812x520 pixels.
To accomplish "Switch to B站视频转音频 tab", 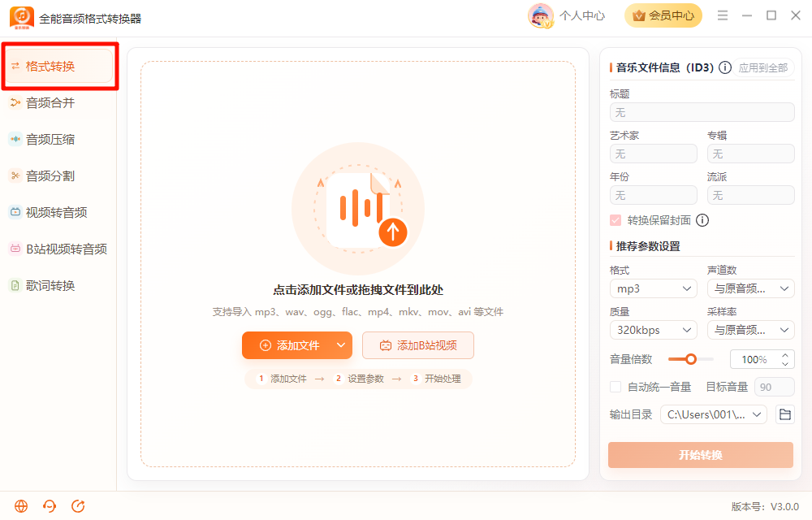I will click(x=58, y=249).
